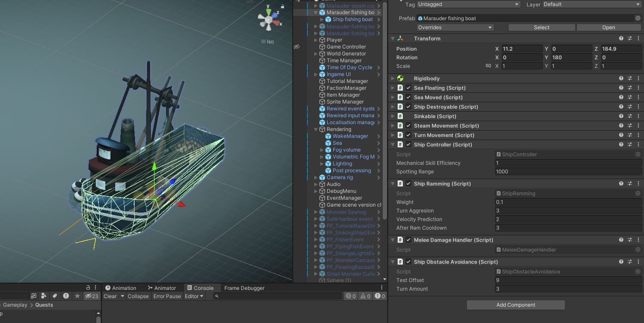This screenshot has width=644, height=323.
Task: Open the Overrides dropdown
Action: point(455,27)
